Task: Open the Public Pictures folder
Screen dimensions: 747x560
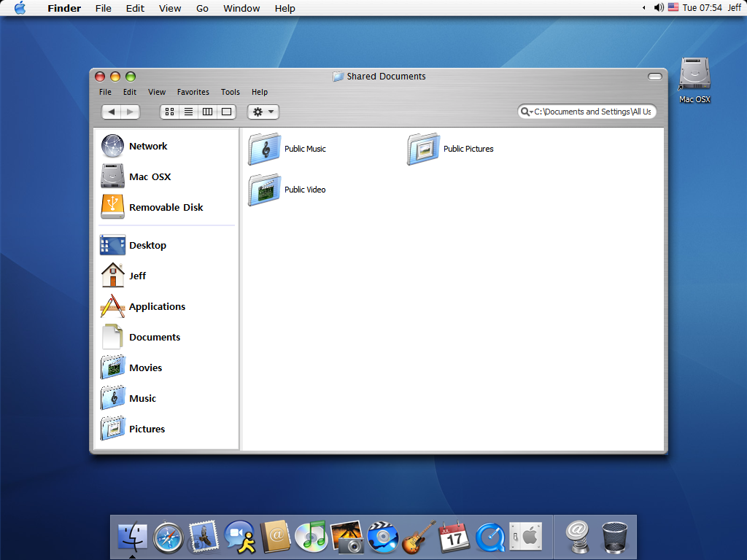Action: point(450,149)
